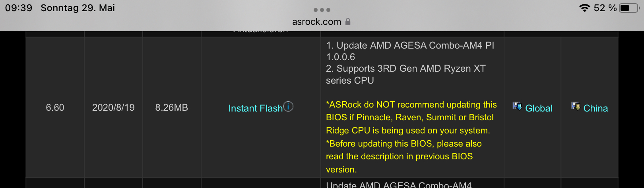Click the China download icon
The height and width of the screenshot is (188, 644).
(575, 106)
